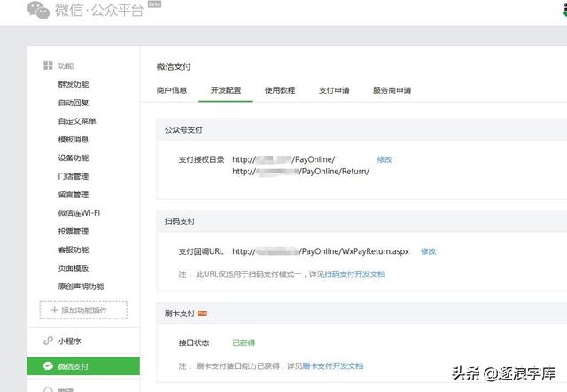The width and height of the screenshot is (567, 392).
Task: Switch to the 商户信息 tab
Action: click(x=172, y=90)
